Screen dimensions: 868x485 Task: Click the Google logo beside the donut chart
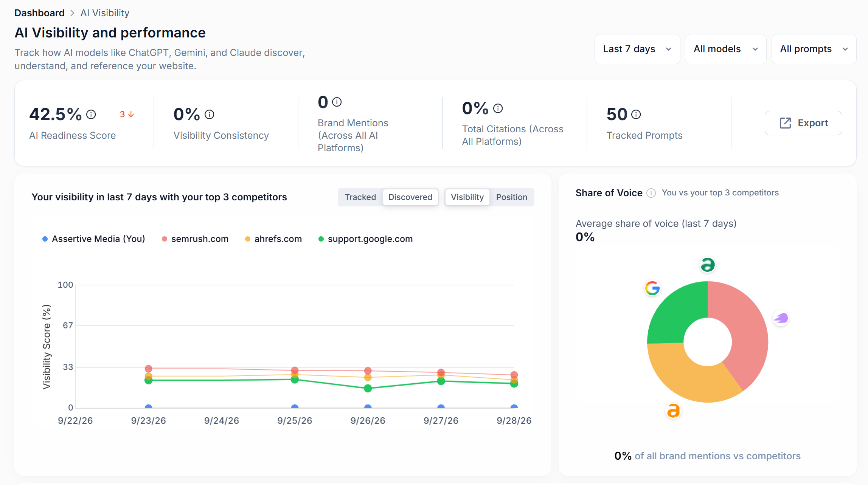652,288
